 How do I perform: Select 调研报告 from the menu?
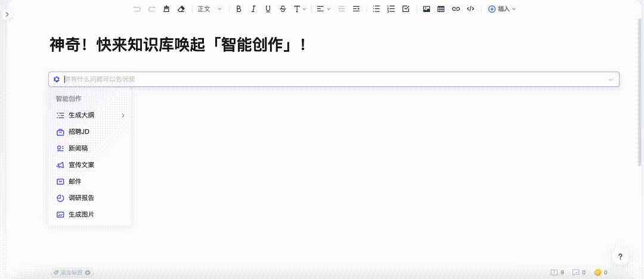90,198
